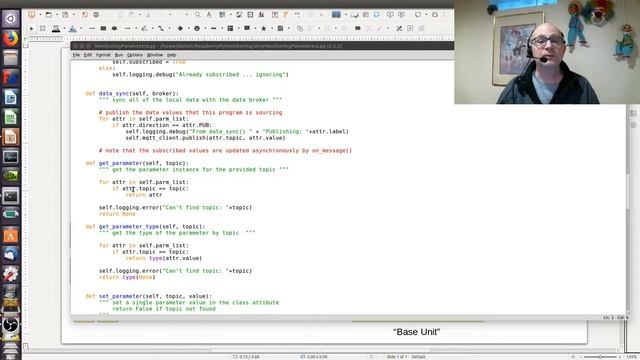Launch Firefox from the dock
Viewport: 640px width, 360px height.
pos(11,38)
